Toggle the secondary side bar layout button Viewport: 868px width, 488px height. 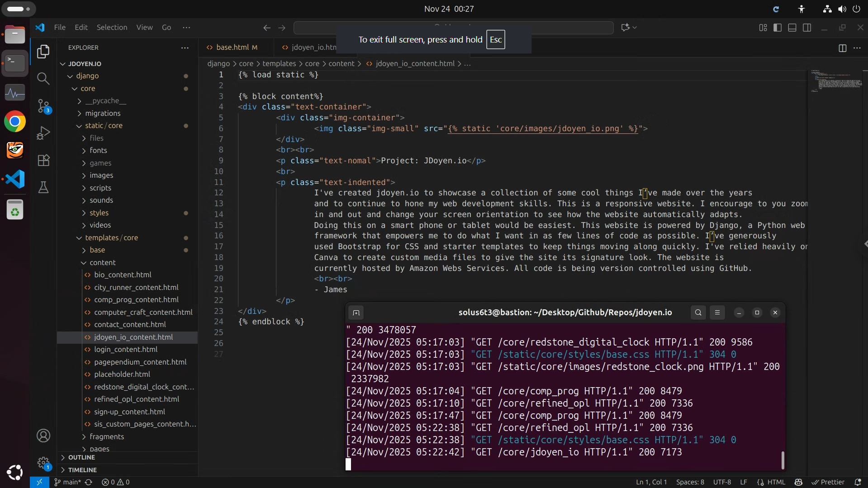click(807, 28)
